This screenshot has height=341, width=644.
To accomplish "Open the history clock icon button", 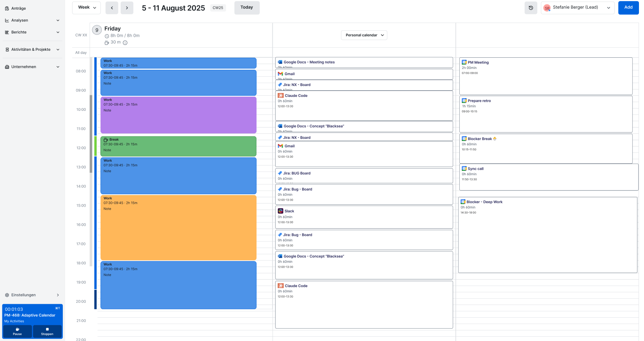I will click(x=531, y=8).
